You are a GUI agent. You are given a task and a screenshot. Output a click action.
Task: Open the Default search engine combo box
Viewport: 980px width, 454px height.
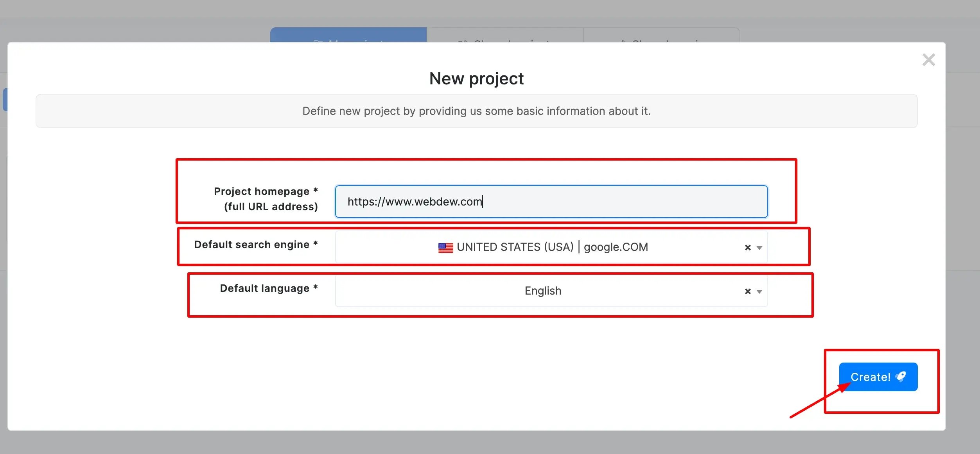[x=543, y=247]
